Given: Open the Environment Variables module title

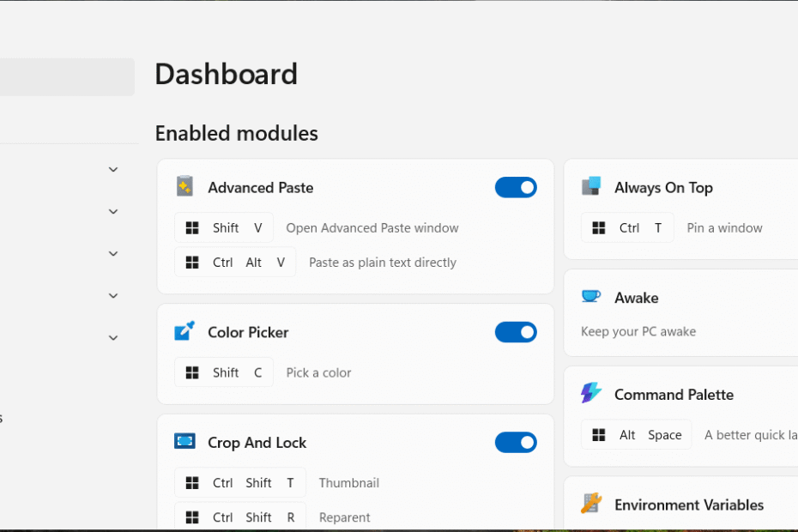Looking at the screenshot, I should tap(689, 505).
